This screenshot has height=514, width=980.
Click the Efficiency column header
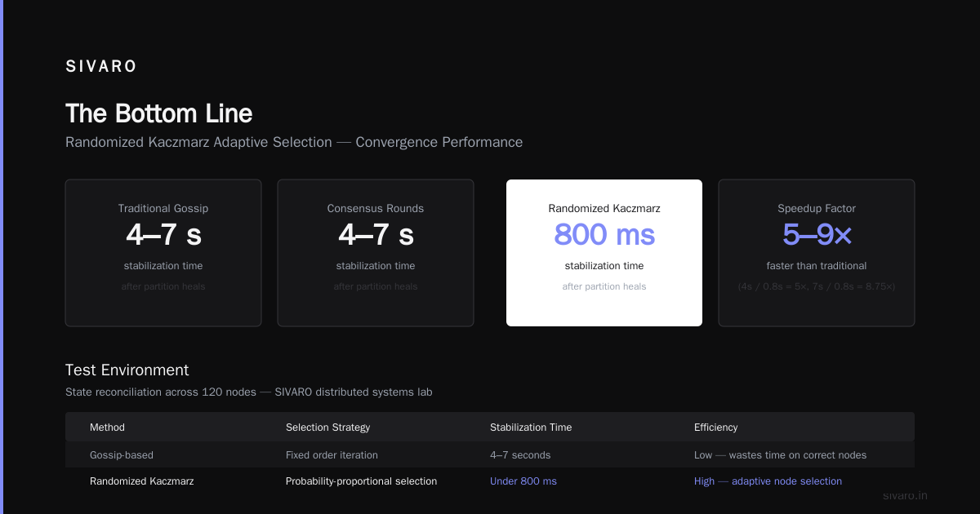(715, 428)
